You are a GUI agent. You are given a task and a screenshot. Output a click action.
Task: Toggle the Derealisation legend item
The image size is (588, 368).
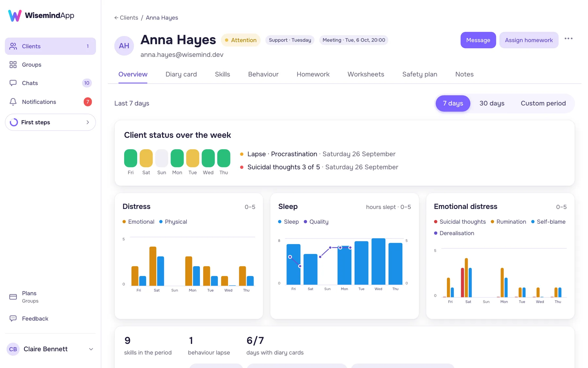pos(454,233)
